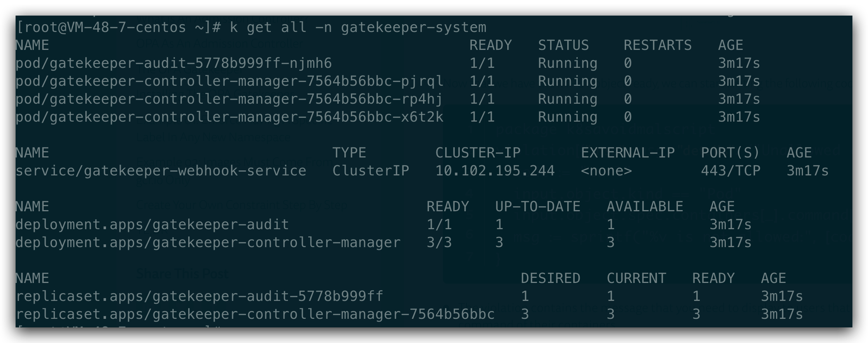Click the deployment.apps/gatekeeper-controller-manager entry

(x=208, y=242)
